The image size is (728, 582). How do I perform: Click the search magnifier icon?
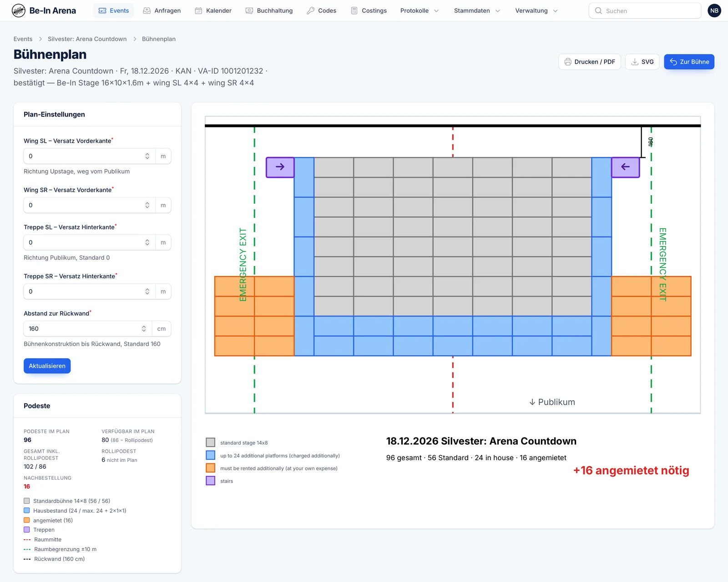pos(598,10)
